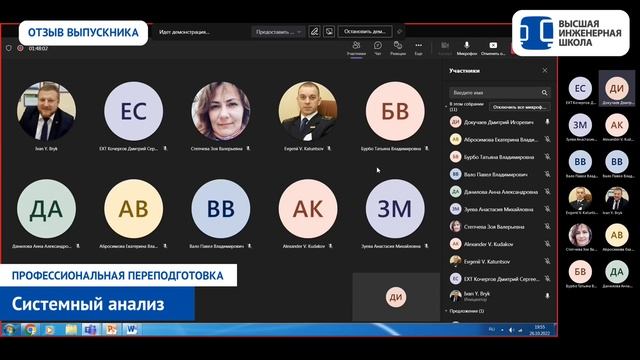Toggle muted mic for Абросимова Екатерина

[547, 139]
